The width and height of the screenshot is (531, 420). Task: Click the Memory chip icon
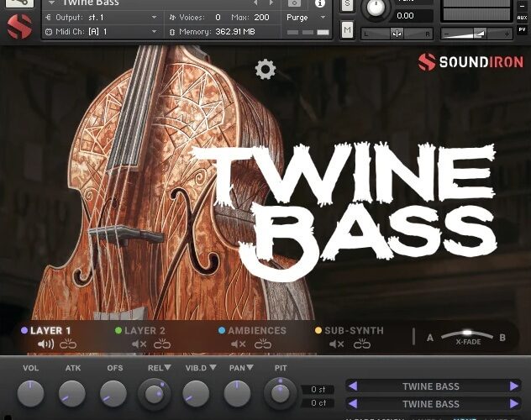[x=172, y=32]
